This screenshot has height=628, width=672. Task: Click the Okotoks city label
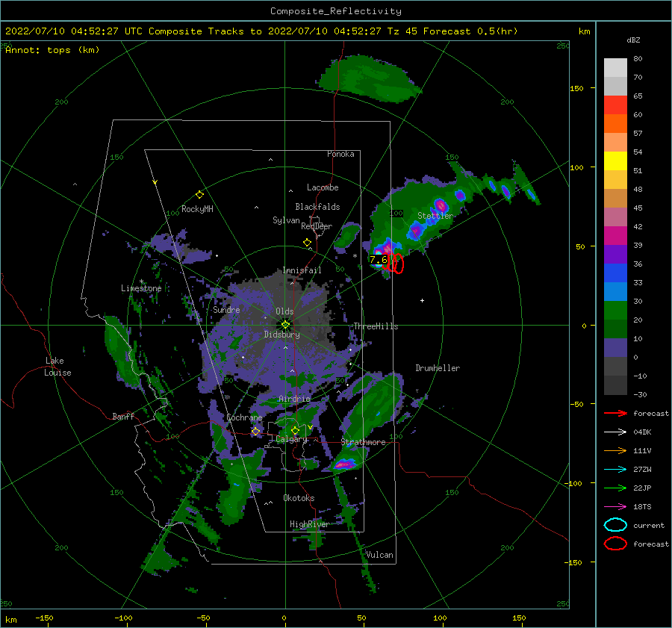tap(299, 498)
